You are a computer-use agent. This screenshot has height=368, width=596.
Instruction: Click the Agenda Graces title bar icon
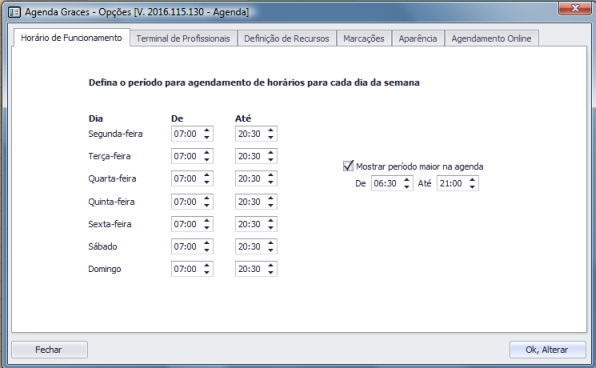[14, 12]
